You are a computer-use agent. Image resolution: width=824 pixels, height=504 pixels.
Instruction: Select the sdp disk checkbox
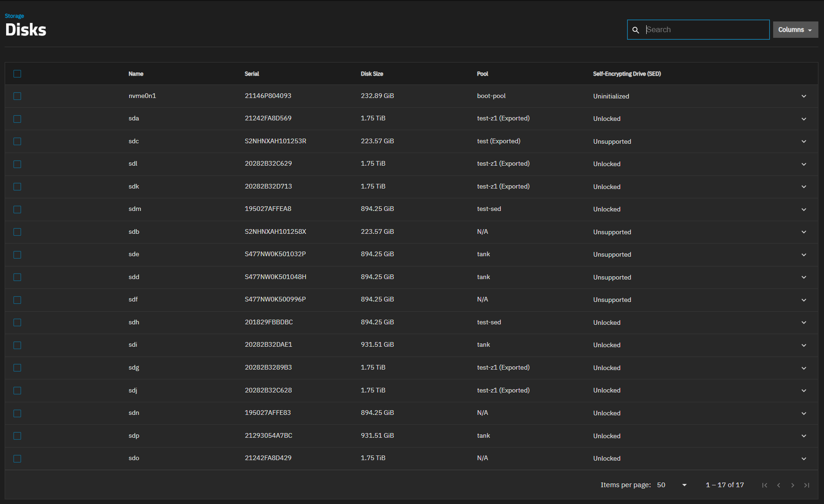[17, 436]
